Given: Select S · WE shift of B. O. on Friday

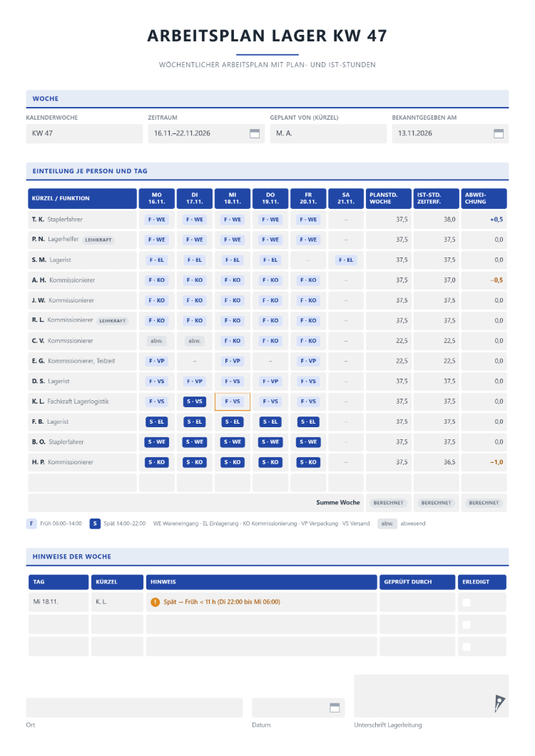Looking at the screenshot, I should (308, 441).
